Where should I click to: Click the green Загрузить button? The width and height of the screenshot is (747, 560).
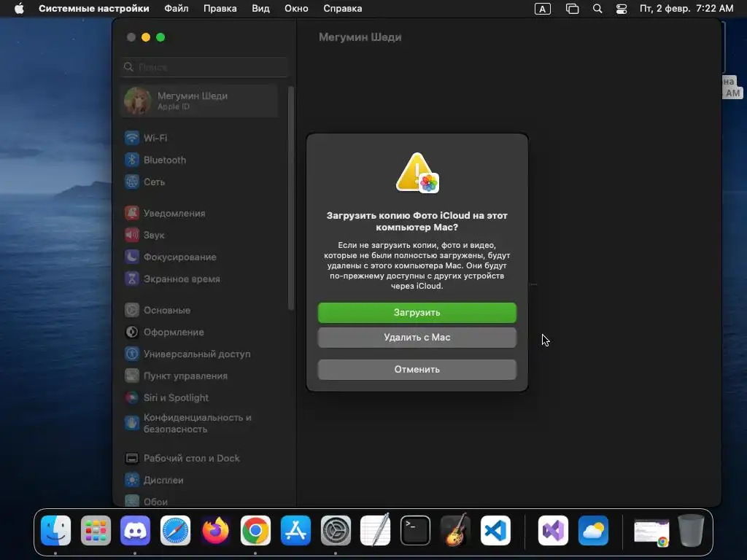click(417, 313)
